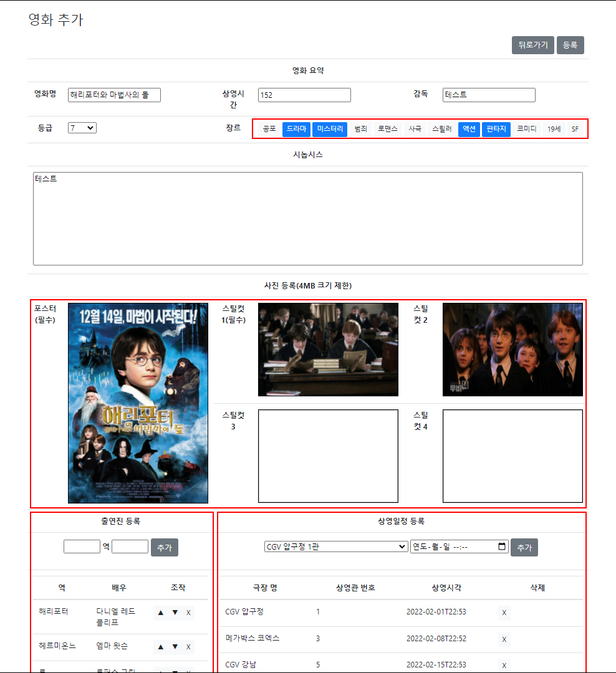The height and width of the screenshot is (673, 616).
Task: Move 헤르미온느 cast row down
Action: 175,647
